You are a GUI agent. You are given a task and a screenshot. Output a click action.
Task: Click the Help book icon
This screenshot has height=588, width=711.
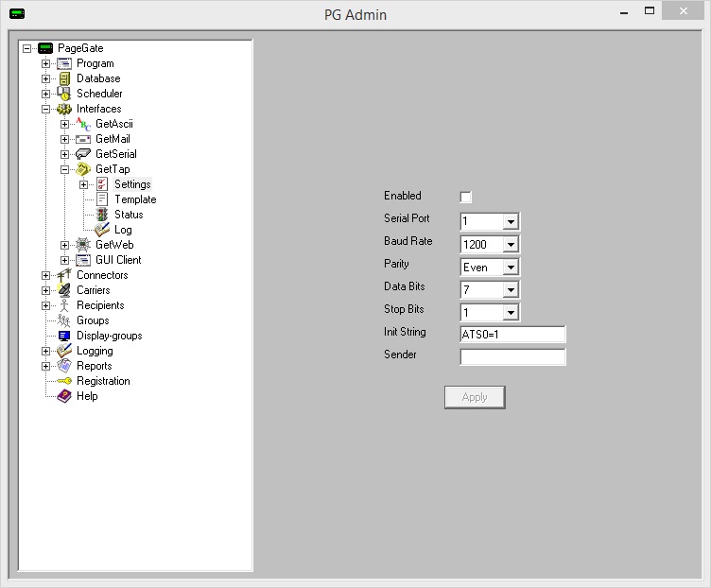[x=64, y=396]
